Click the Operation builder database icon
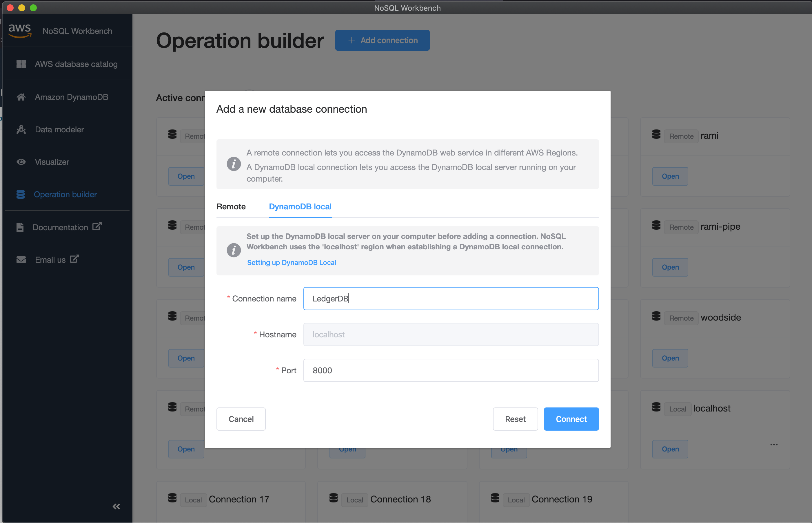The height and width of the screenshot is (523, 812). 20,194
